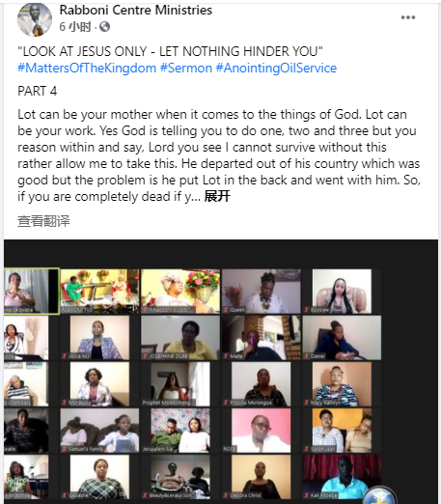This screenshot has width=441, height=504.
Task: Open the #Sermon hashtag
Action: tap(186, 68)
